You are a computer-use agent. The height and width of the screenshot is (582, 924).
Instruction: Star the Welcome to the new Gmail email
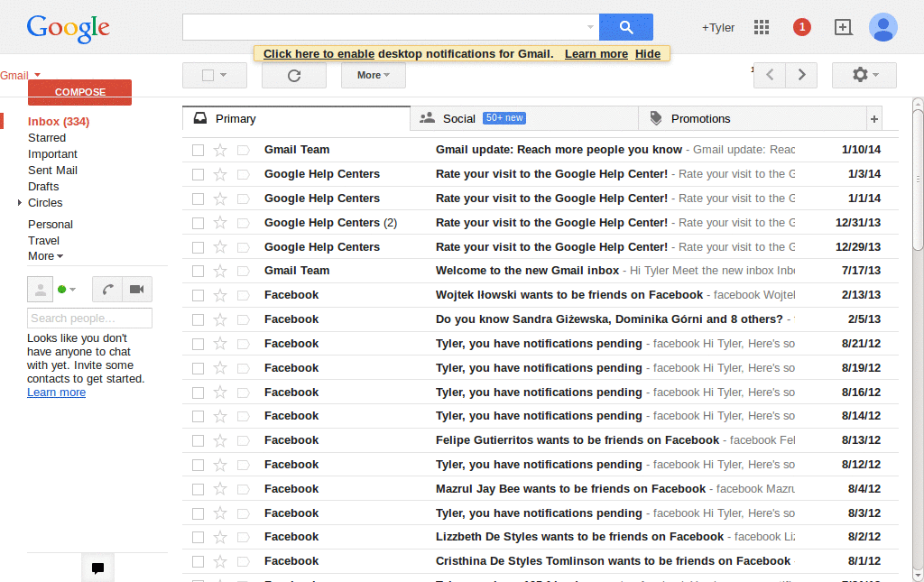click(220, 270)
